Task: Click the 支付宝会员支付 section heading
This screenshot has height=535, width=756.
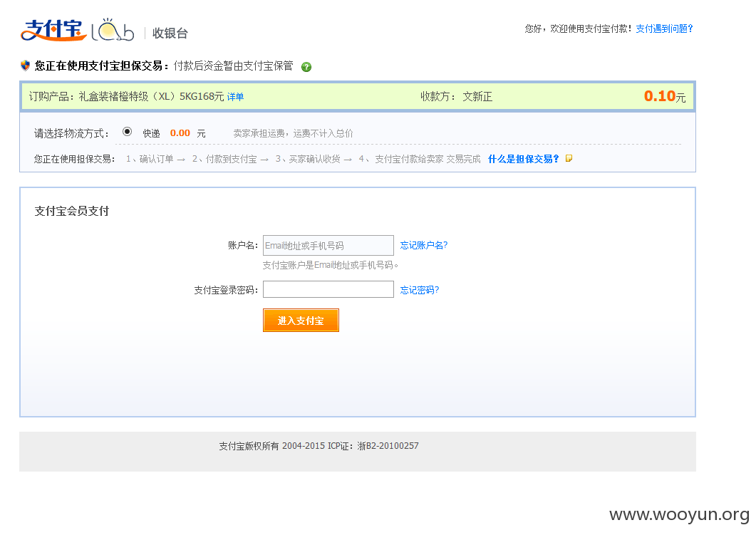Action: point(72,211)
